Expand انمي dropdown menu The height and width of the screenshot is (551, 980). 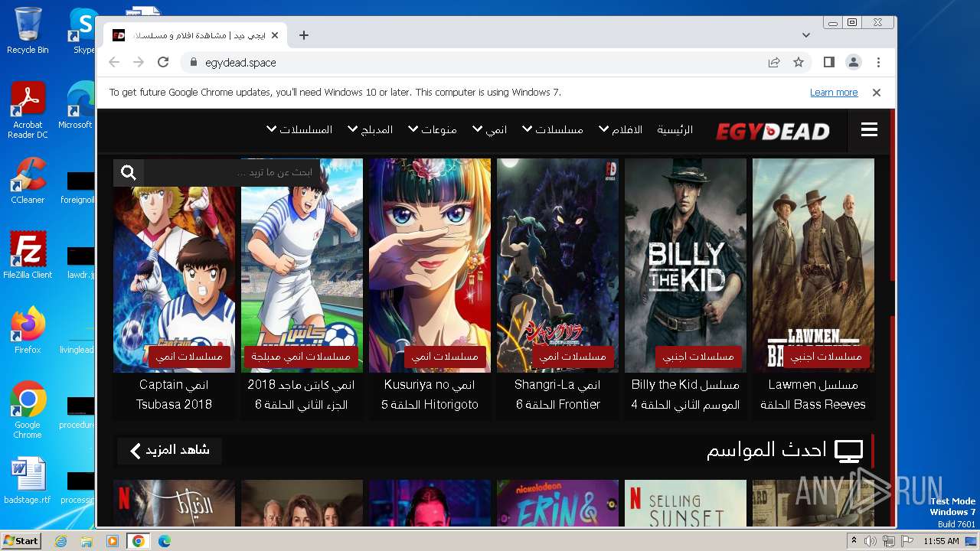489,130
